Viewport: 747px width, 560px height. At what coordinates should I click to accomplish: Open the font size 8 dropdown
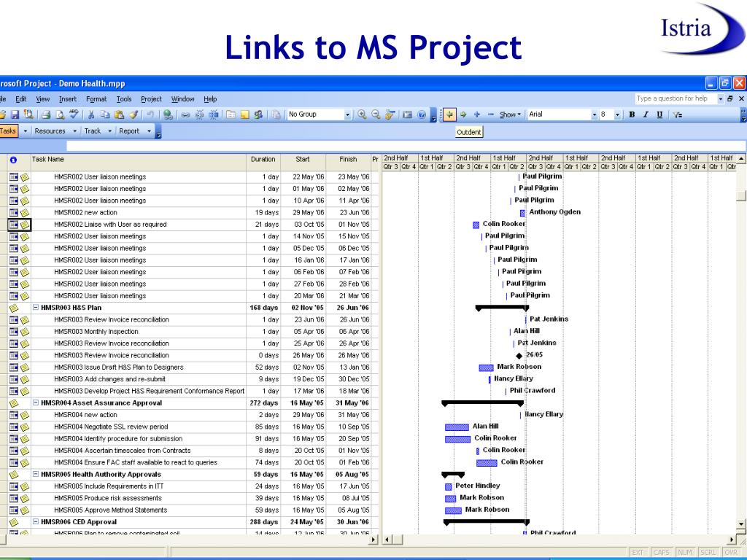click(617, 114)
